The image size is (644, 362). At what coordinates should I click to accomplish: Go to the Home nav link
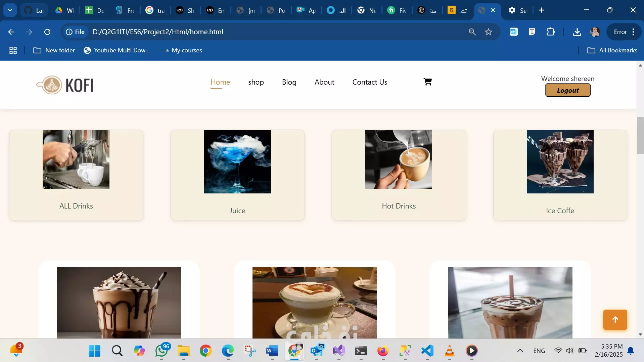[x=220, y=82]
